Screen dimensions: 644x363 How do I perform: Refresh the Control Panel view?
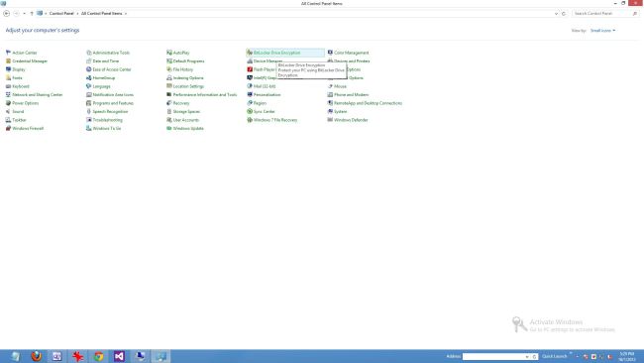click(564, 14)
